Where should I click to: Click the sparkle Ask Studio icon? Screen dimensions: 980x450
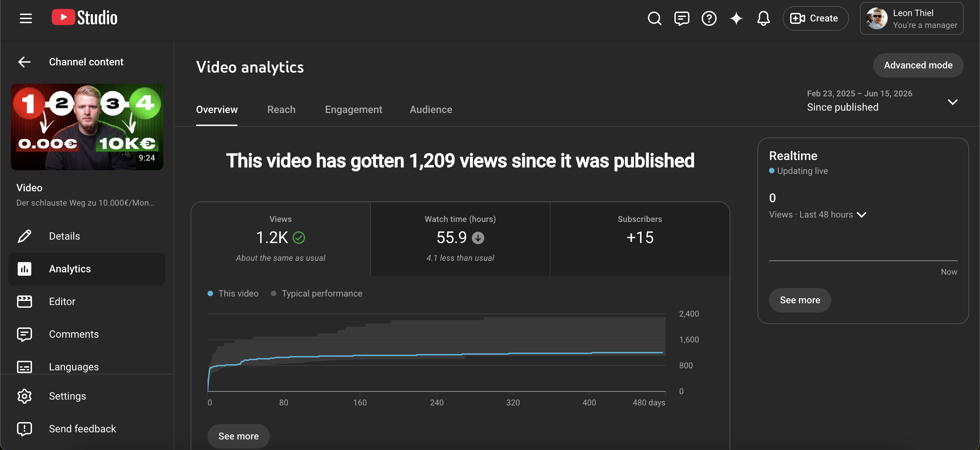(x=736, y=18)
